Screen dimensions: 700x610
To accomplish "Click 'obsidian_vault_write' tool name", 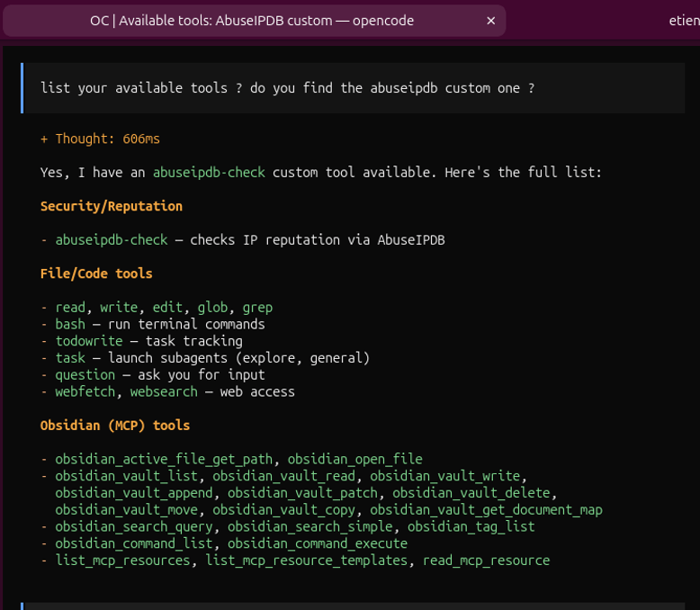I will (445, 476).
